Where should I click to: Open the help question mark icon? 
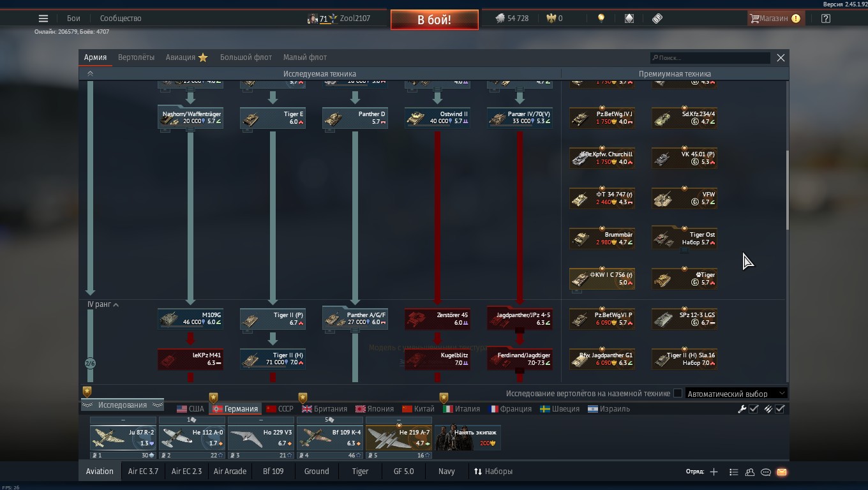pos(826,19)
